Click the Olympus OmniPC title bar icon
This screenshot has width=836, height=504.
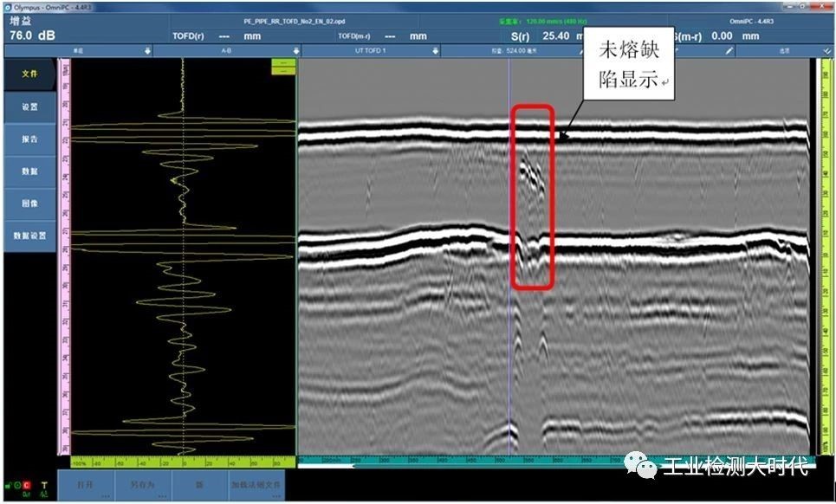(x=8, y=8)
